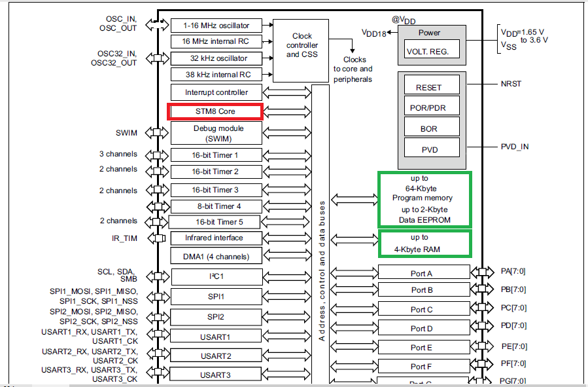
Task: Click the 16-bit Timer 3 block
Action: pos(216,190)
